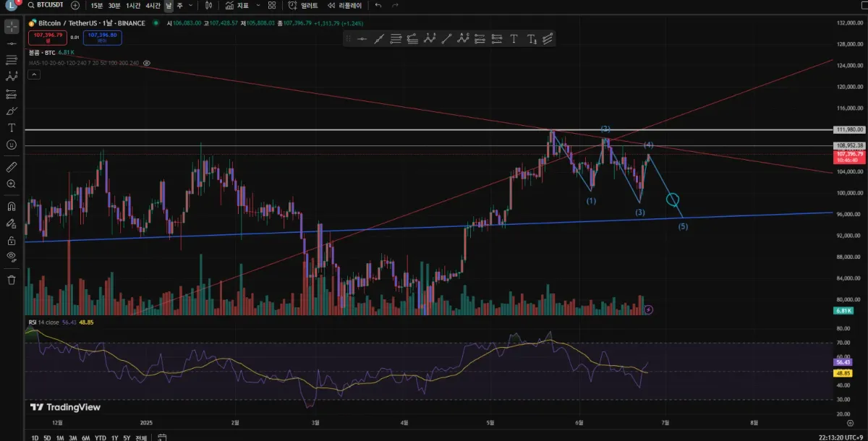Select the 5Y range button

click(x=127, y=437)
